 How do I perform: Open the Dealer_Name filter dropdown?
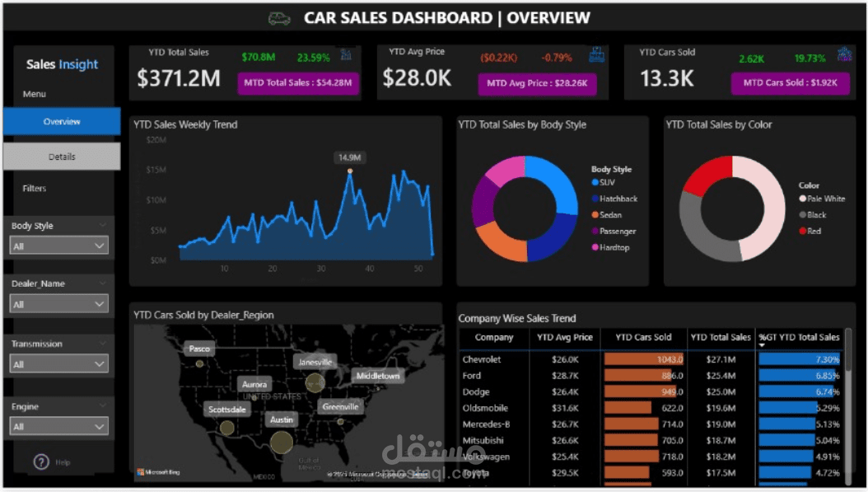[x=58, y=304]
